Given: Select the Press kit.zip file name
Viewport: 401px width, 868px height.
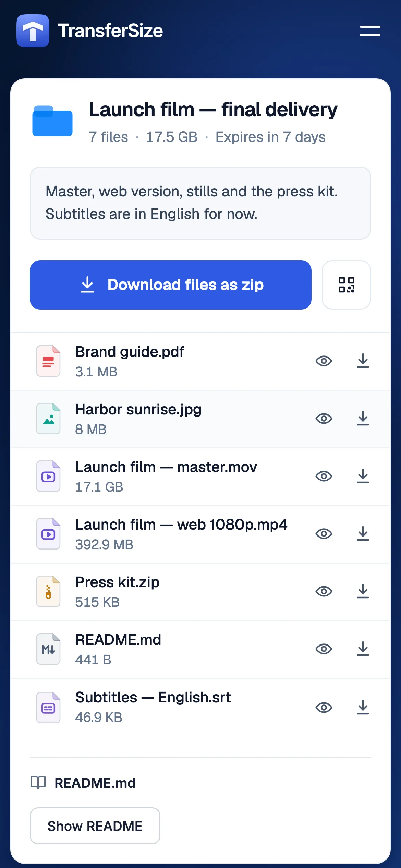Looking at the screenshot, I should [117, 582].
